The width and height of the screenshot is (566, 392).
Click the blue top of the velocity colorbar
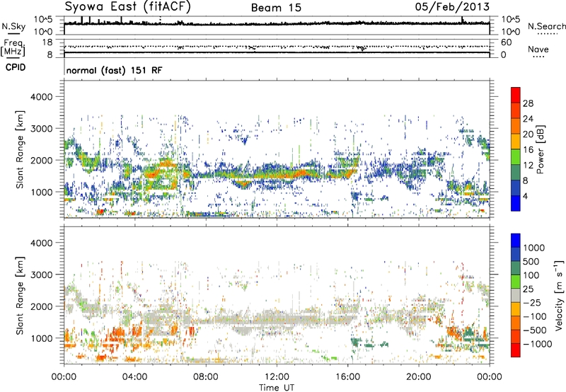(516, 241)
